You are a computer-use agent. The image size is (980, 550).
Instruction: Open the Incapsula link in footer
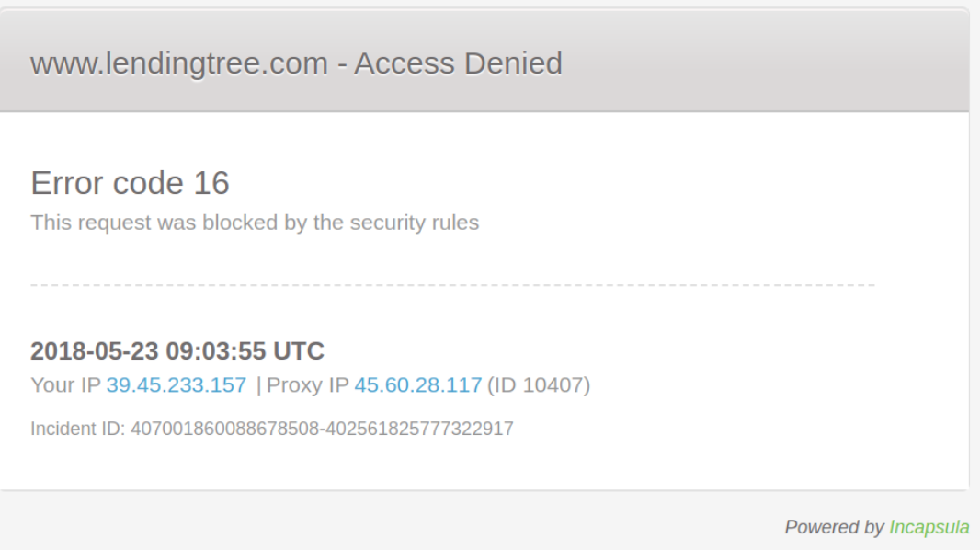(929, 528)
